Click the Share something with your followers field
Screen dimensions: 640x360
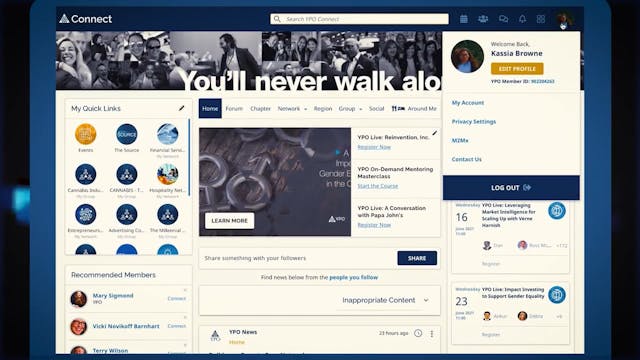(x=298, y=258)
